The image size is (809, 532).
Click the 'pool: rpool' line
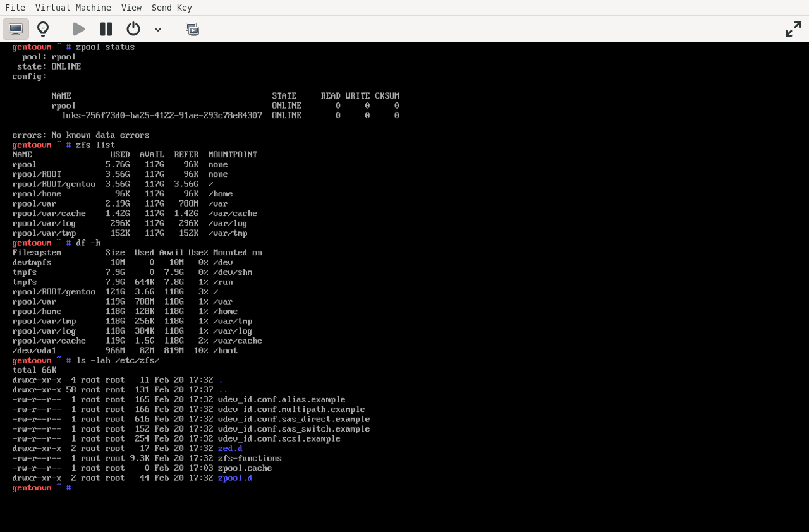[x=49, y=57]
